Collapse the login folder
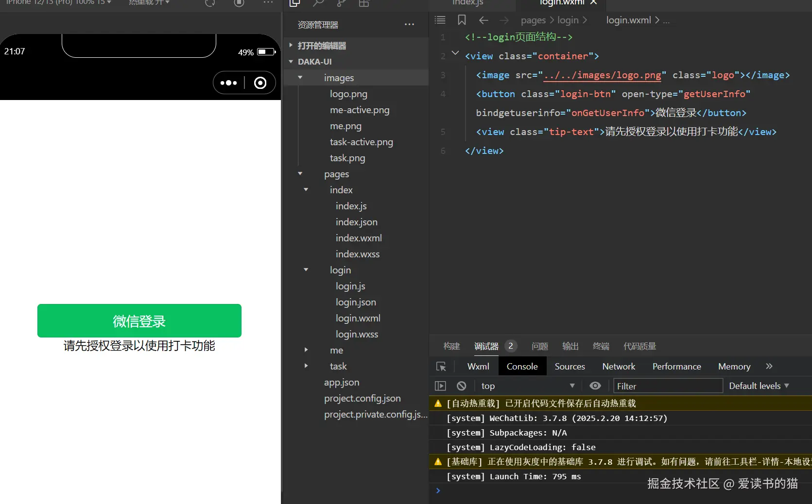The height and width of the screenshot is (504, 812). point(306,270)
